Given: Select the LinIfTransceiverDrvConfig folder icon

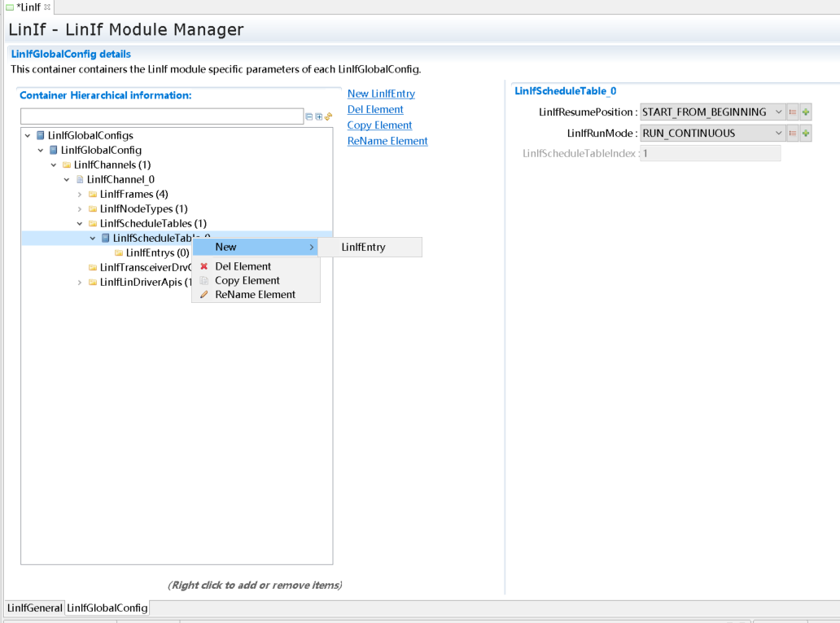Looking at the screenshot, I should (93, 268).
